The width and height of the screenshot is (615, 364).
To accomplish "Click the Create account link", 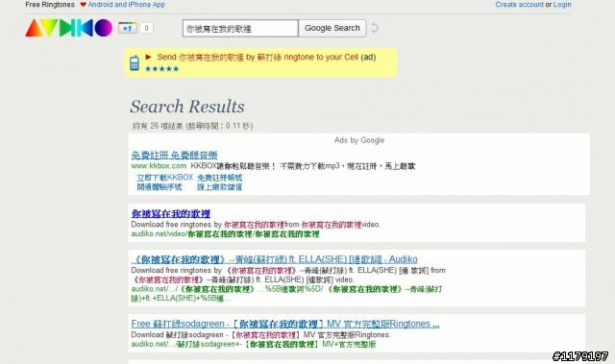I will click(519, 5).
